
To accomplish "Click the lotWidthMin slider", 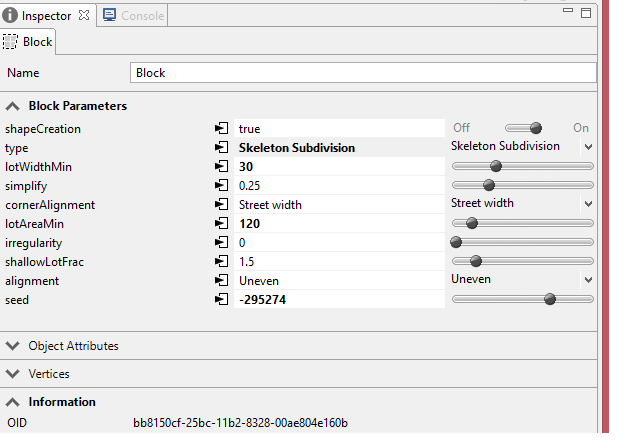I will pos(522,166).
